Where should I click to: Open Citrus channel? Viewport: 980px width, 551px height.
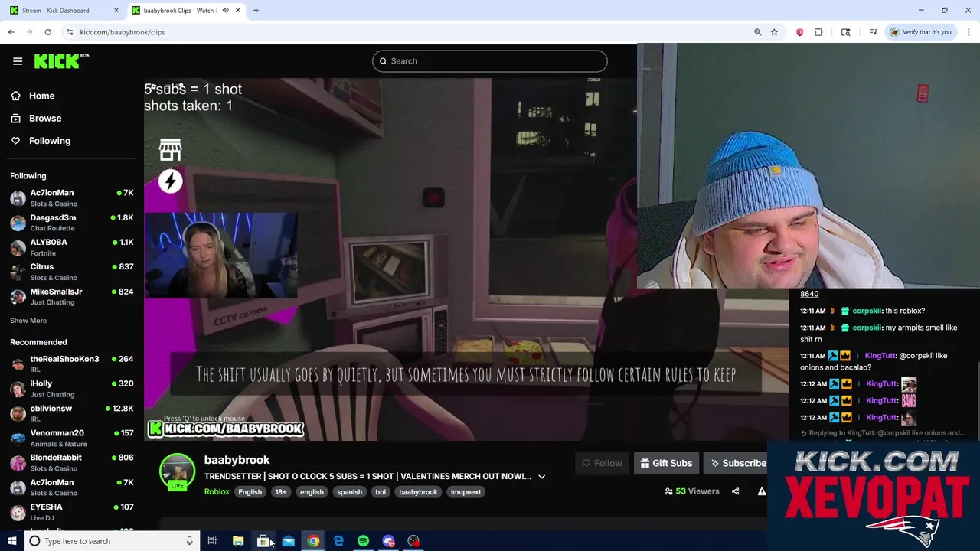(72, 272)
